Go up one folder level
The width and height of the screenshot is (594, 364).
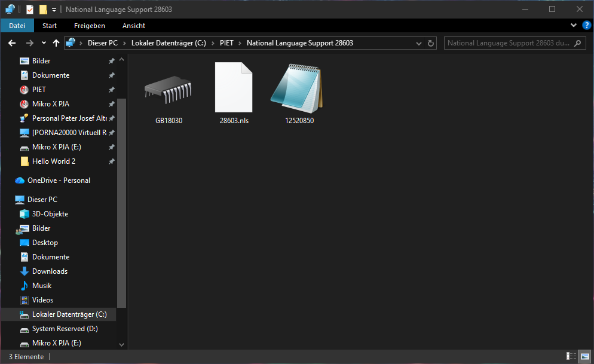pos(56,43)
